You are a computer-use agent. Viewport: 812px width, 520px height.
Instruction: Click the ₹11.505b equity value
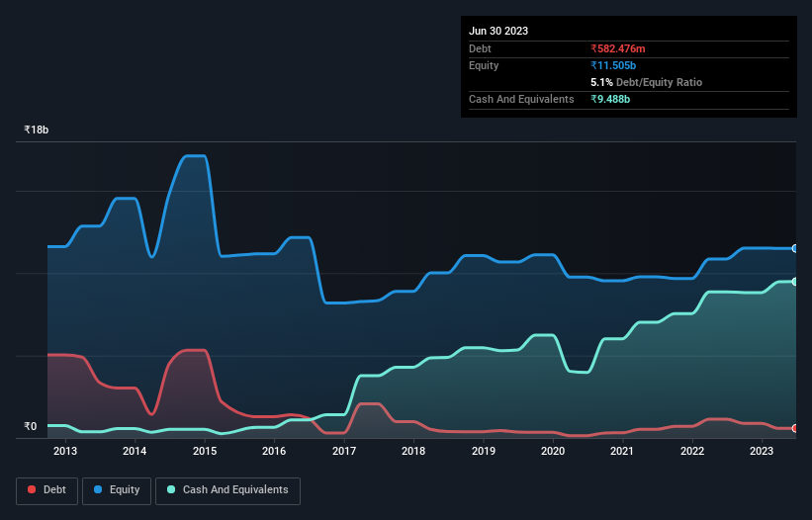[613, 65]
